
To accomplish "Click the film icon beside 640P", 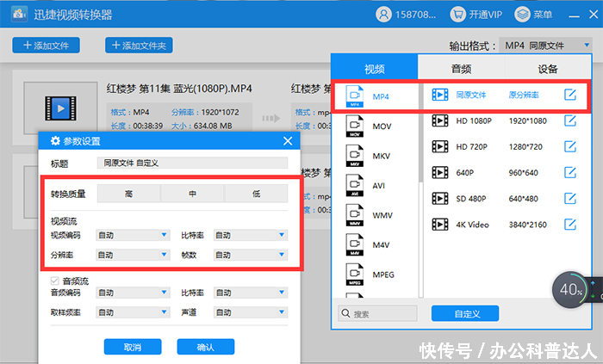I will tap(440, 172).
